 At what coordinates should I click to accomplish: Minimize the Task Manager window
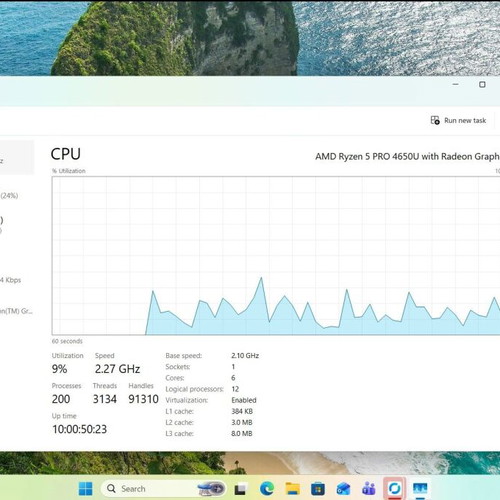click(x=455, y=85)
